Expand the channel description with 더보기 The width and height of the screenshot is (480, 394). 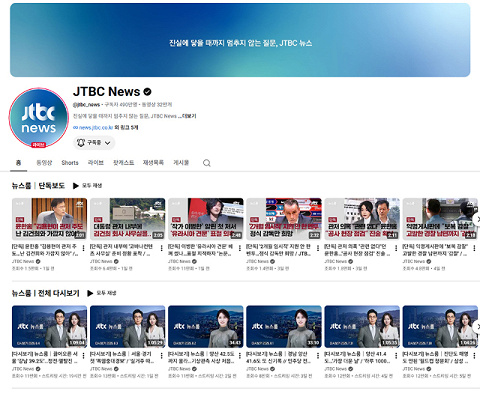click(x=189, y=116)
